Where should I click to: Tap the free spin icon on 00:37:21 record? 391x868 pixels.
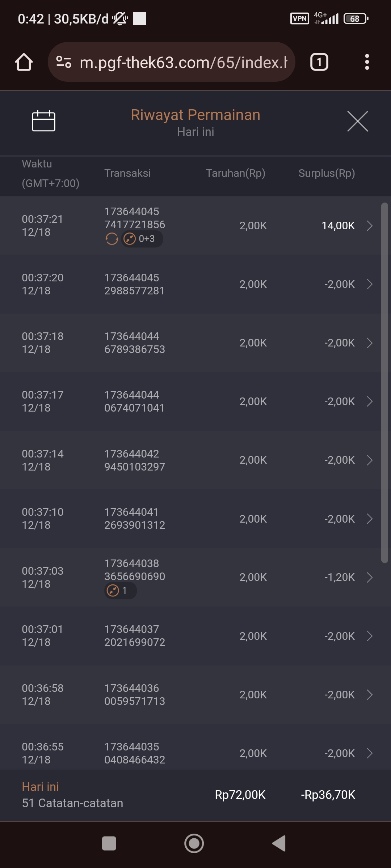pyautogui.click(x=112, y=239)
